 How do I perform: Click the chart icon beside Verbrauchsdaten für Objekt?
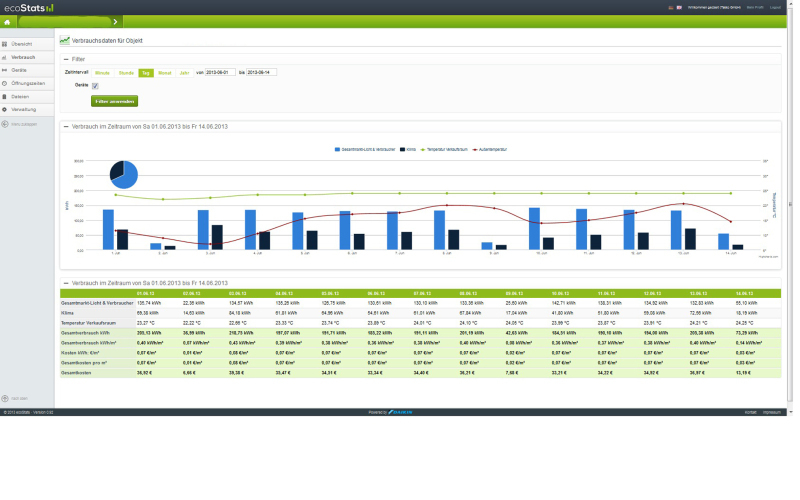coord(64,40)
